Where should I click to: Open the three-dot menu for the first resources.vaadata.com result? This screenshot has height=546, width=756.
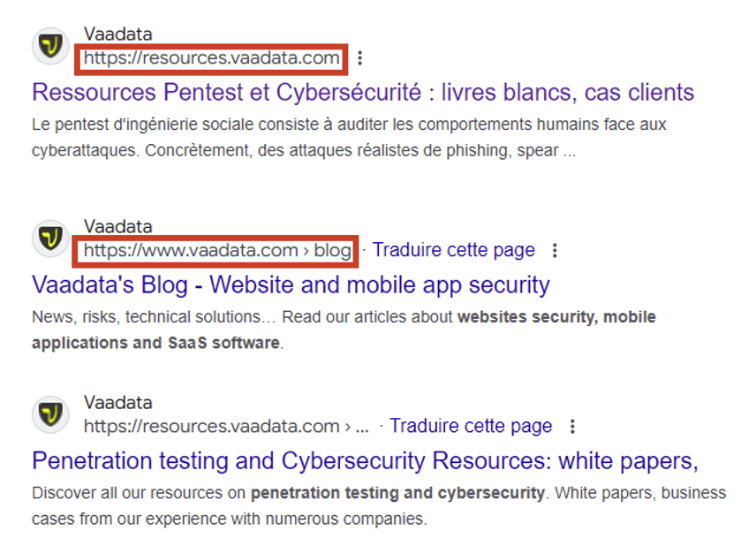[x=359, y=58]
